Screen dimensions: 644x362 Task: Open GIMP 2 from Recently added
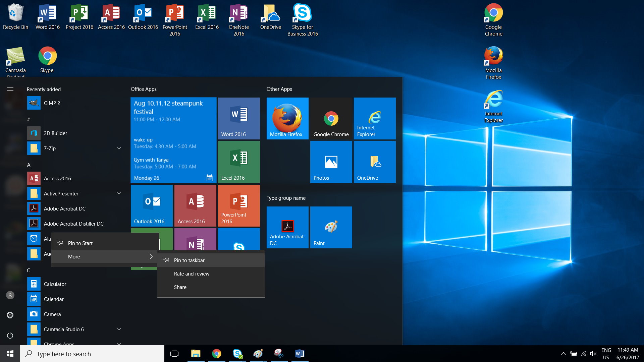click(74, 103)
